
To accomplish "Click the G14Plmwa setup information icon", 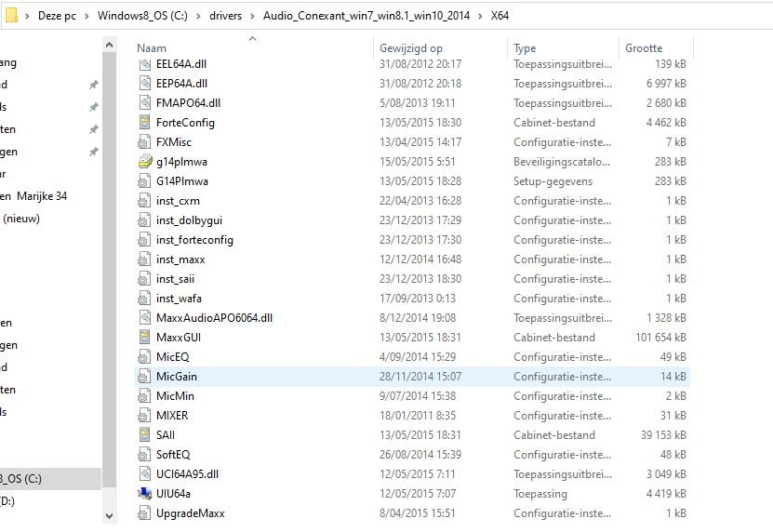I will pyautogui.click(x=144, y=181).
